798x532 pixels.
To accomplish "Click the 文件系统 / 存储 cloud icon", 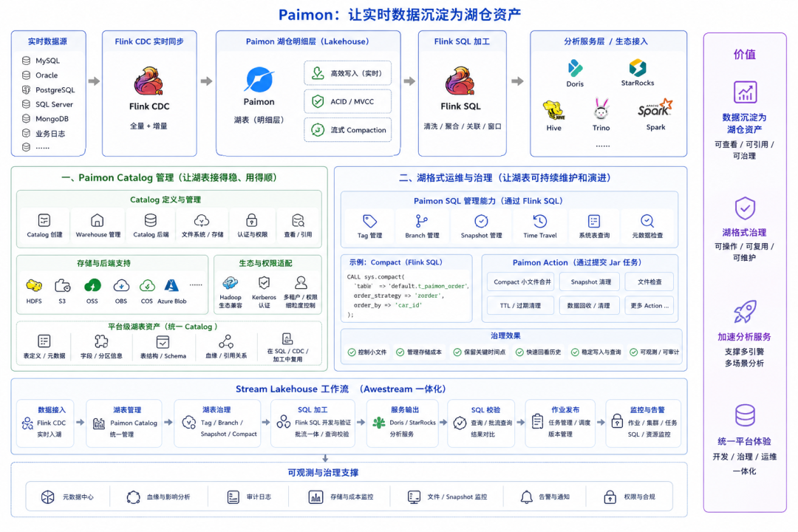I will pos(202,220).
